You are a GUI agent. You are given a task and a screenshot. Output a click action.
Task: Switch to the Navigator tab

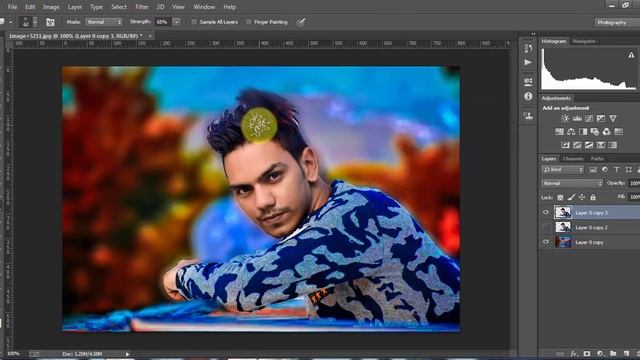(584, 41)
